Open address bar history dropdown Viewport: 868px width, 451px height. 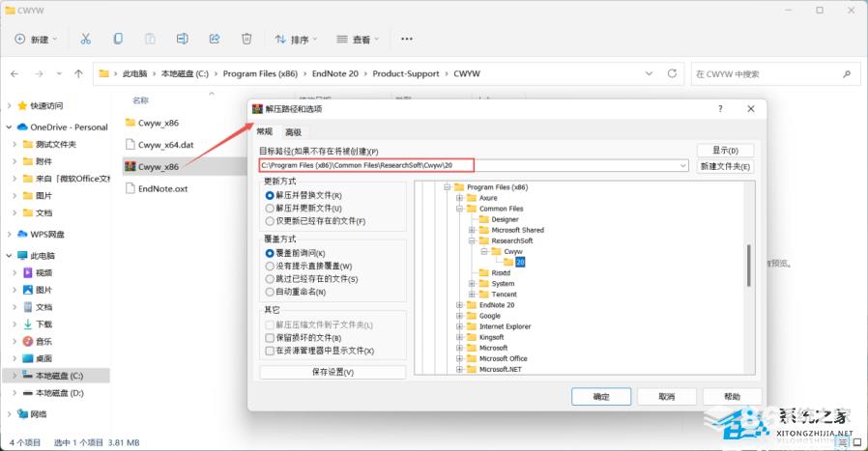649,73
